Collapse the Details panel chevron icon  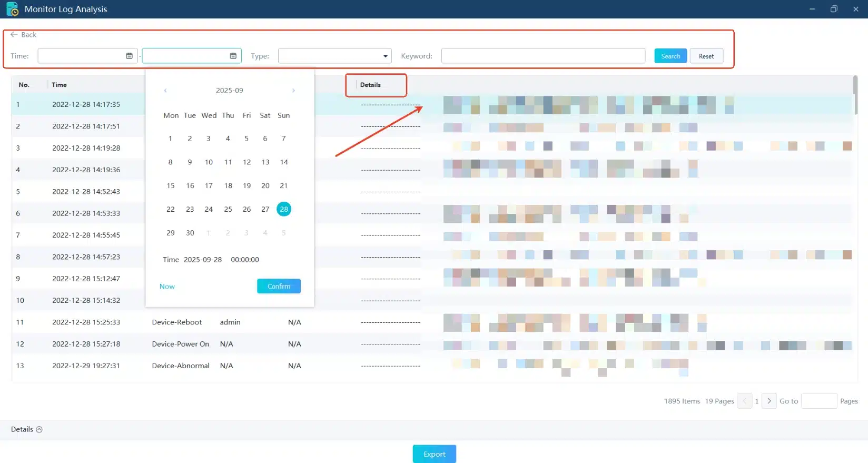[x=39, y=430]
